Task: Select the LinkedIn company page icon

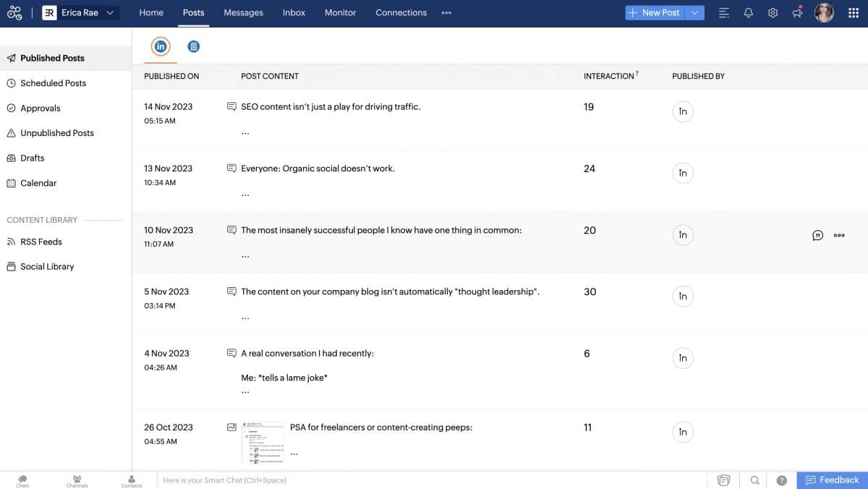Action: tap(193, 46)
